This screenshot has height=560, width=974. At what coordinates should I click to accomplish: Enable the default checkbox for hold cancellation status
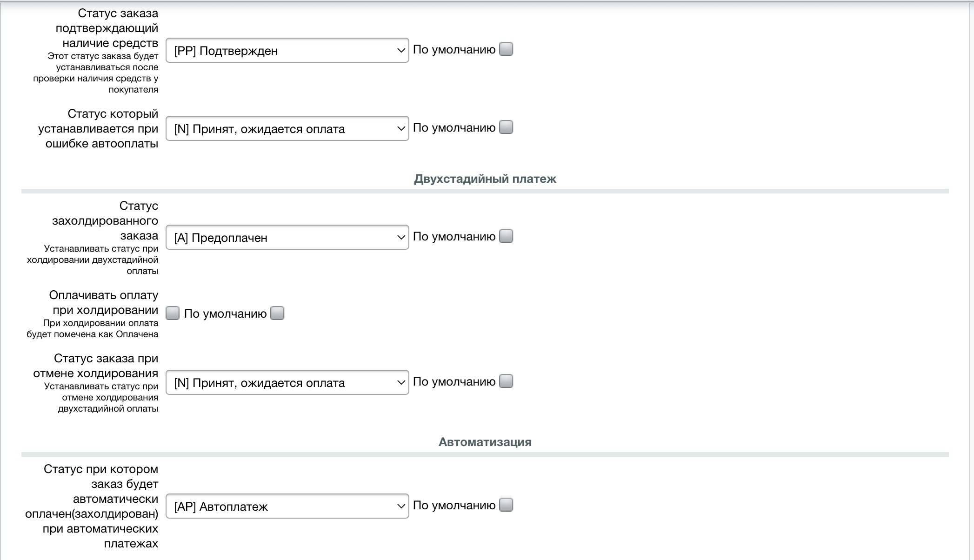[x=506, y=381]
